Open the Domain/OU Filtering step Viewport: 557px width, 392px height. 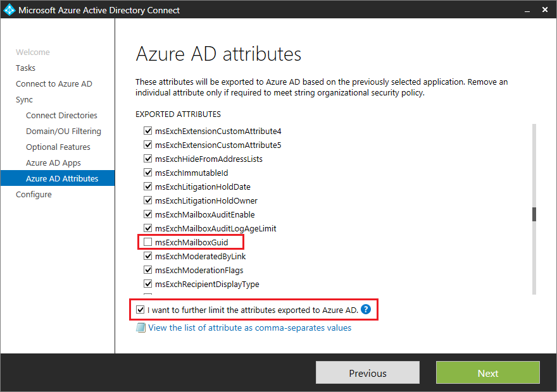pos(63,132)
